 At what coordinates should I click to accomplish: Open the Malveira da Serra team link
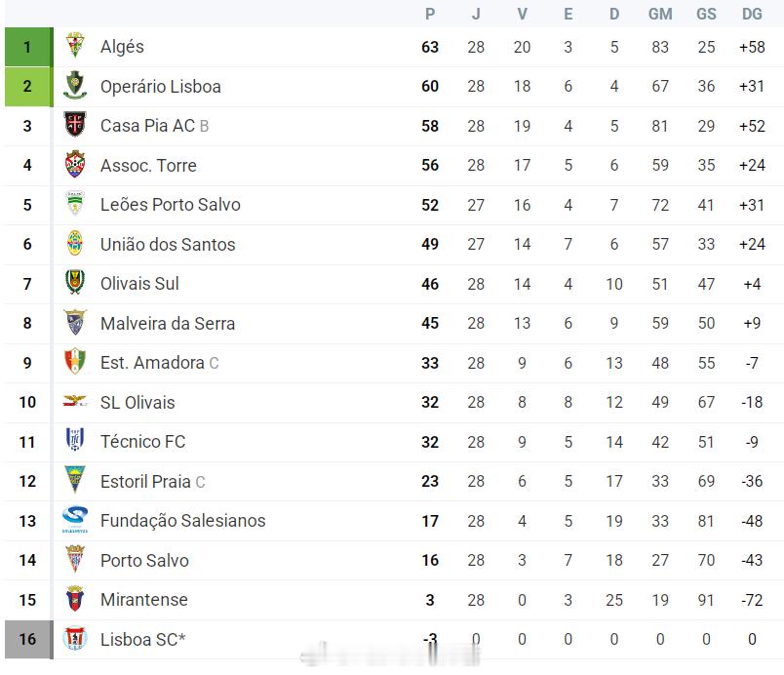tap(168, 324)
